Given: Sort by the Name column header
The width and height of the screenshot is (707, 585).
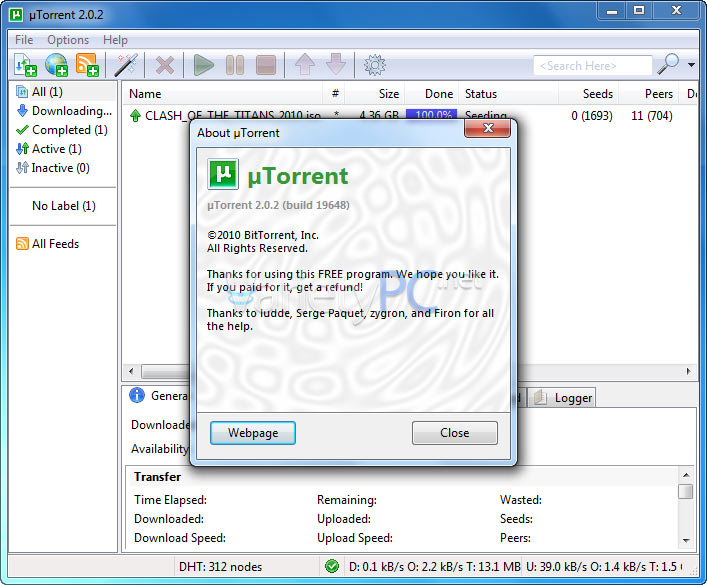Looking at the screenshot, I should (222, 94).
